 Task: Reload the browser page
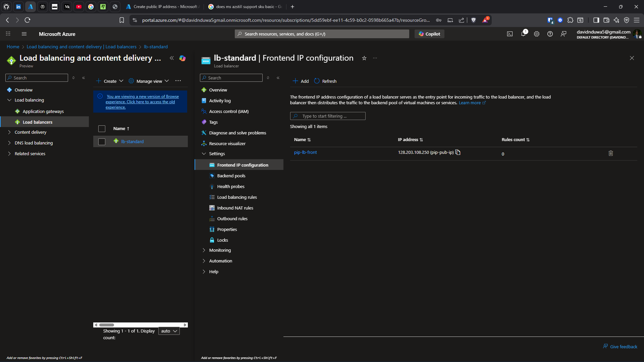pyautogui.click(x=28, y=20)
